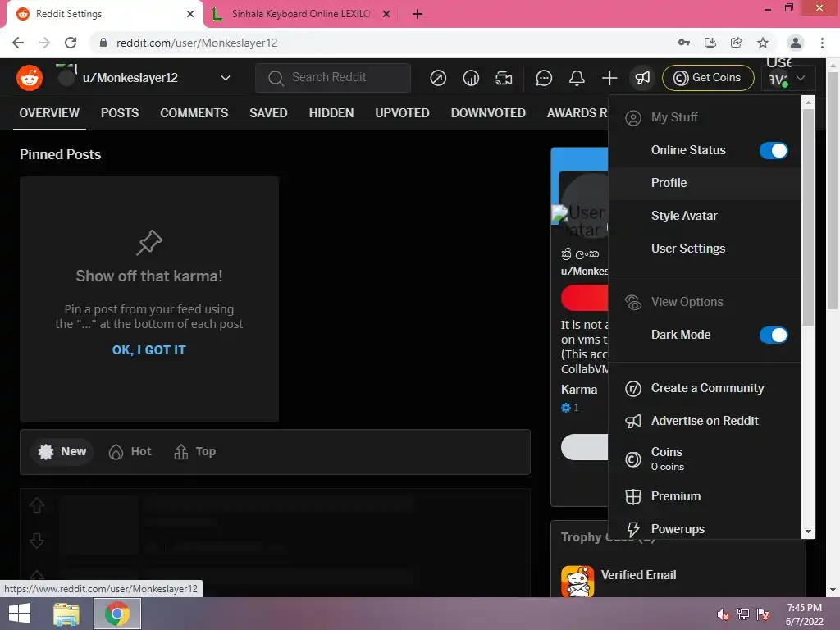
Task: Toggle Online Status switch
Action: click(x=774, y=151)
